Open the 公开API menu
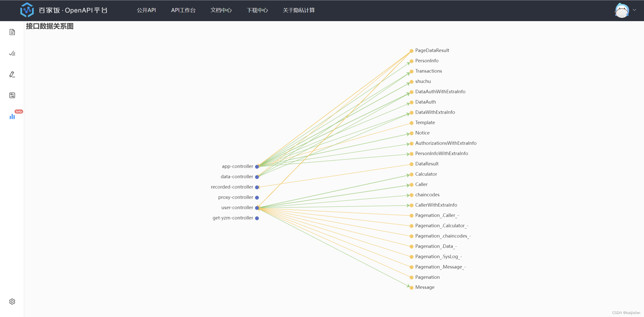 [x=146, y=10]
